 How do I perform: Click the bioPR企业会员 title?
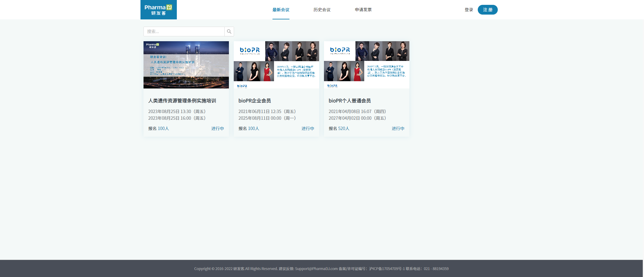pyautogui.click(x=255, y=101)
